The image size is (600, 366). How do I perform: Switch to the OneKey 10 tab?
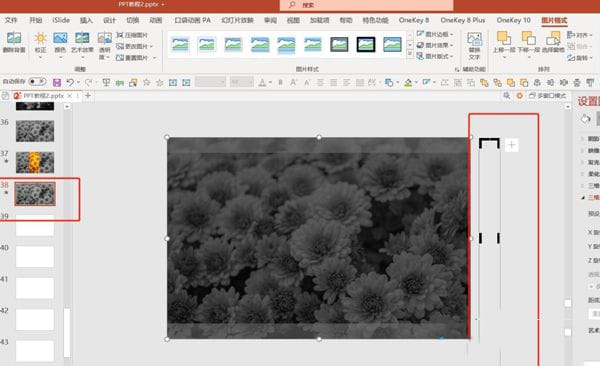click(514, 20)
